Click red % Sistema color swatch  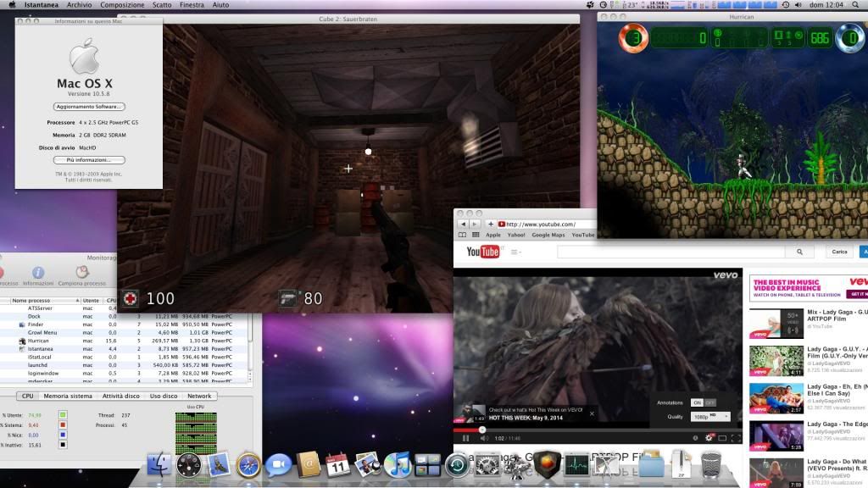tap(63, 425)
